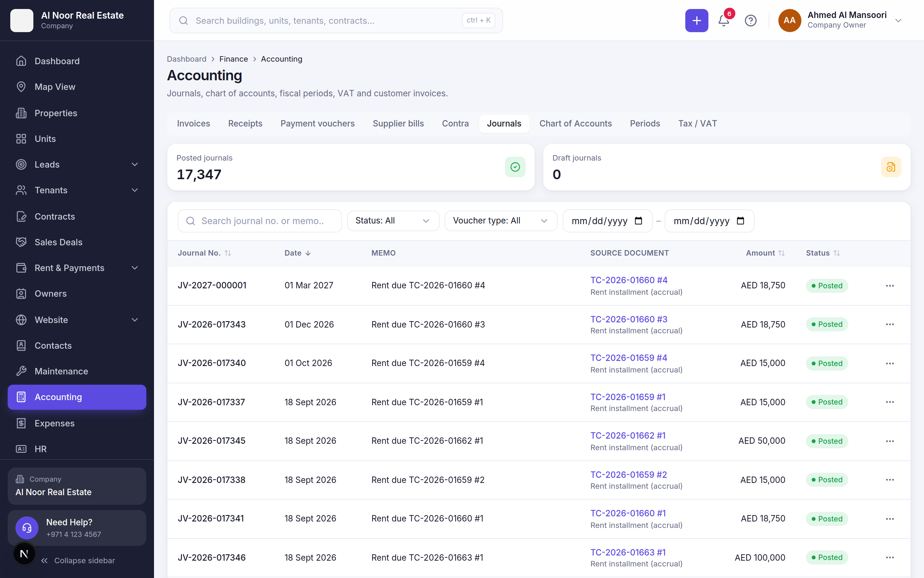The width and height of the screenshot is (924, 578).
Task: Focus the global search bar
Action: [x=336, y=20]
